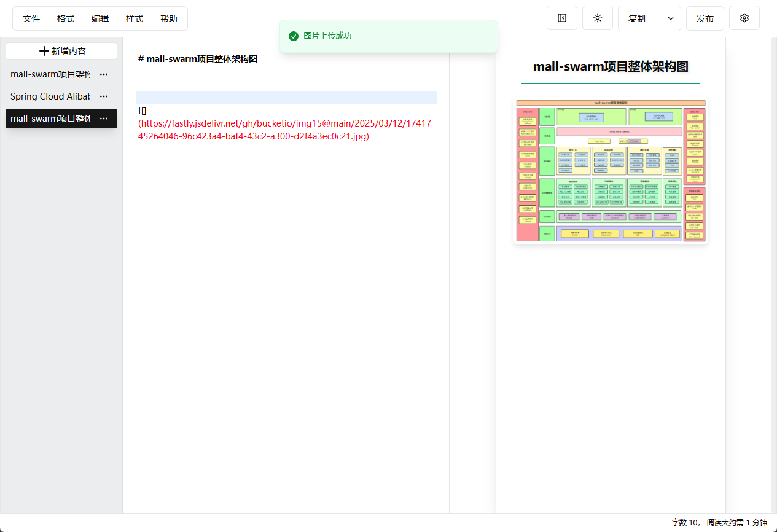The image size is (777, 532).
Task: Click the 复制 button
Action: click(x=637, y=18)
